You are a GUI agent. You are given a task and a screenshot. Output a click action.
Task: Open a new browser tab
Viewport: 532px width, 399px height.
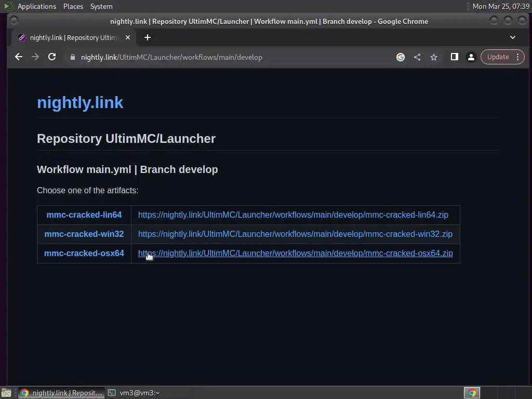point(147,37)
